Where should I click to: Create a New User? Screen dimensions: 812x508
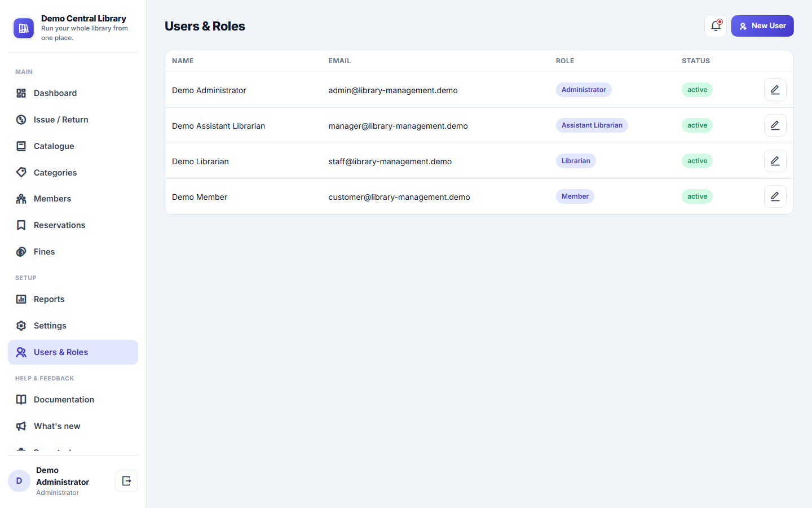762,26
